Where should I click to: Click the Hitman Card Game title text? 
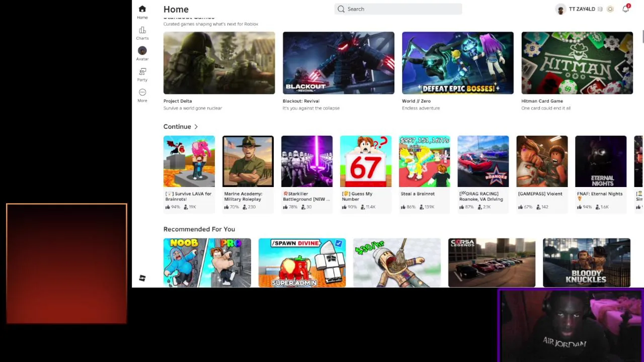pyautogui.click(x=542, y=101)
